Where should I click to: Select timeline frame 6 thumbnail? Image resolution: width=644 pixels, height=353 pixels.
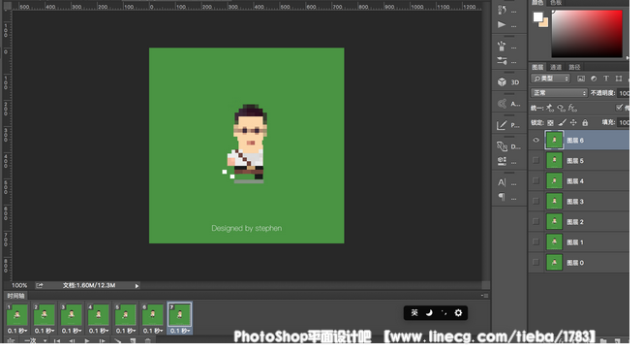coord(153,315)
